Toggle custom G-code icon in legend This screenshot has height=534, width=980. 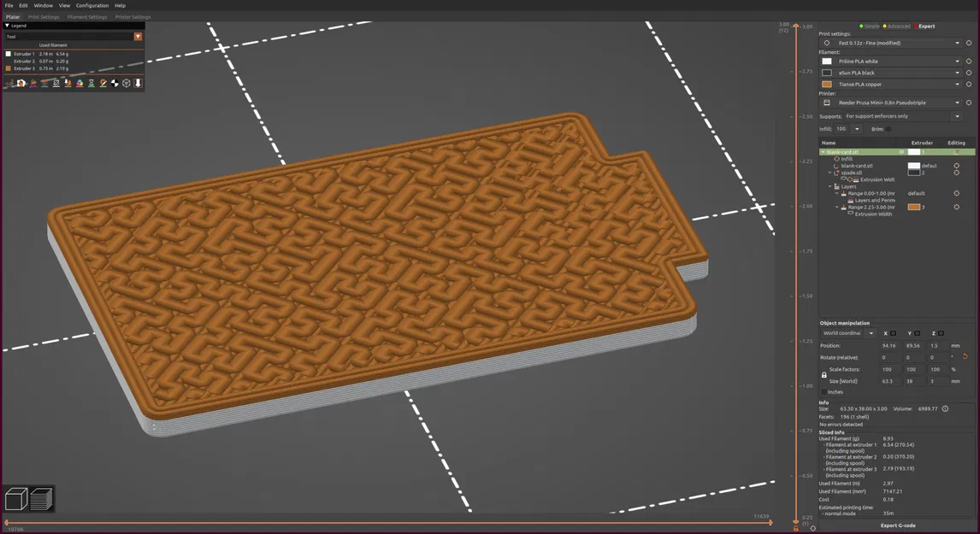click(103, 83)
